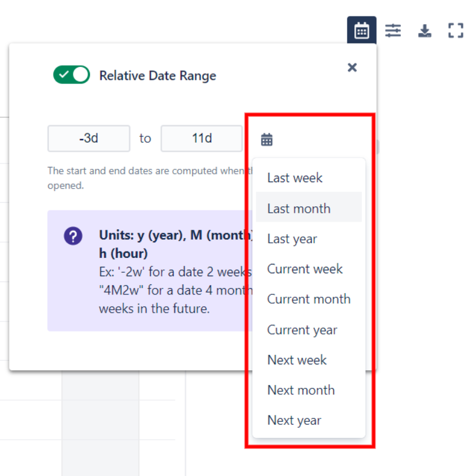The height and width of the screenshot is (476, 476).
Task: Click the Relative Date Range label
Action: click(157, 76)
